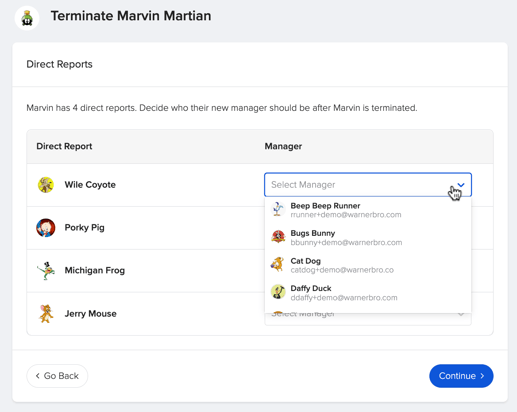Click Bugs Bunny's avatar in dropdown
Screen dimensions: 517x412
(x=278, y=237)
